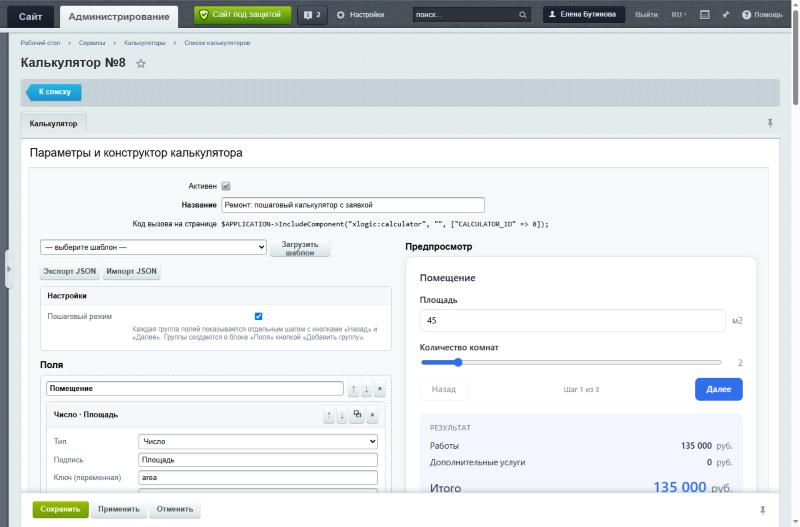800x527 pixels.
Task: Switch to the Администрирование tab
Action: point(119,17)
